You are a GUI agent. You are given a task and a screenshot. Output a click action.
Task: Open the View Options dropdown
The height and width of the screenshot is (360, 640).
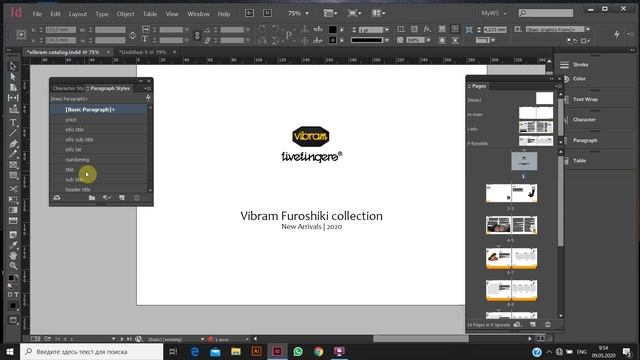click(330, 13)
